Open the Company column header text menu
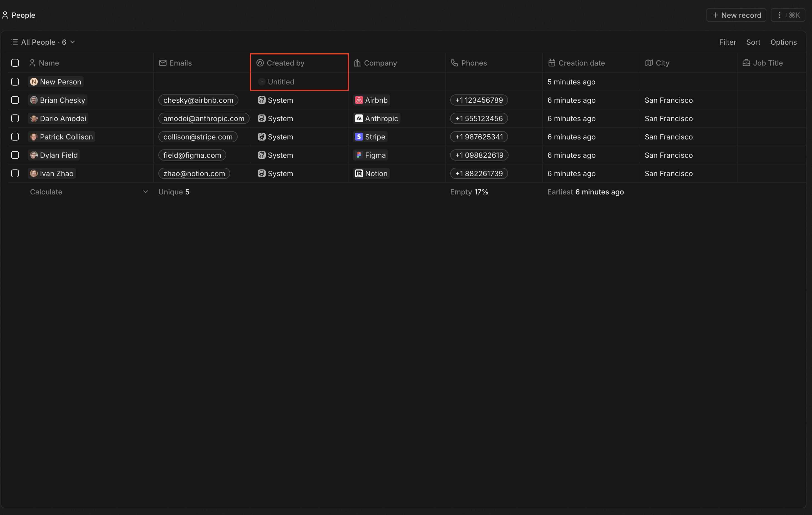 click(x=380, y=63)
